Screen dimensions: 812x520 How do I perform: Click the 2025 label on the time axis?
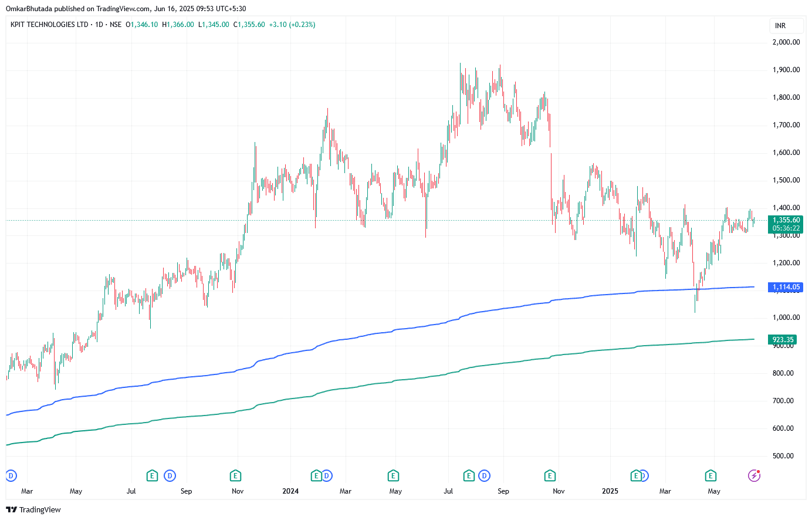pos(610,491)
